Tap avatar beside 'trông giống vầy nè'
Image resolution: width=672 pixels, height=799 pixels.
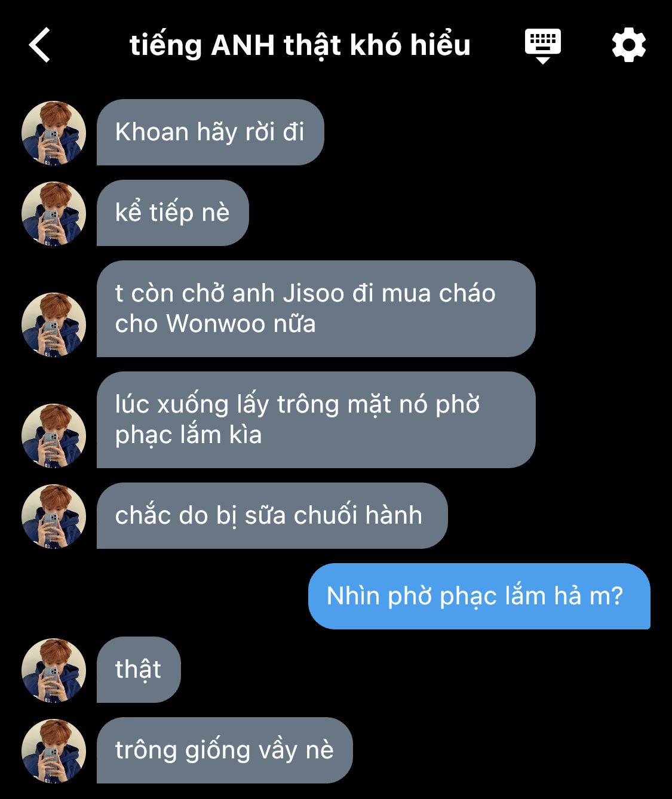tap(54, 751)
